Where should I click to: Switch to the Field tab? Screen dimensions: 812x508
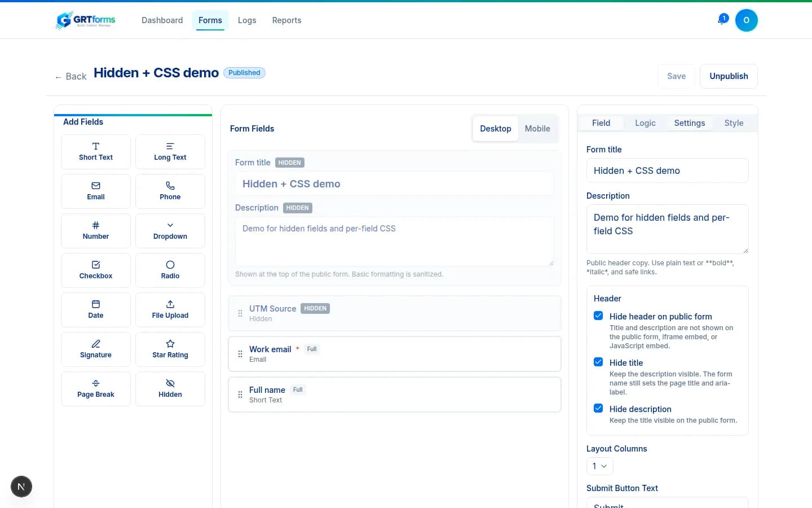(601, 123)
